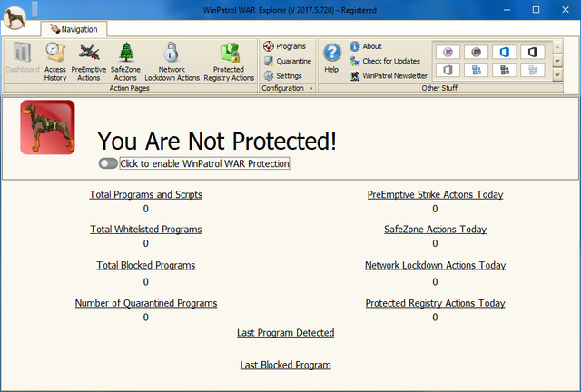581x392 pixels.
Task: Apply the blue tiles theme
Action: click(x=476, y=70)
